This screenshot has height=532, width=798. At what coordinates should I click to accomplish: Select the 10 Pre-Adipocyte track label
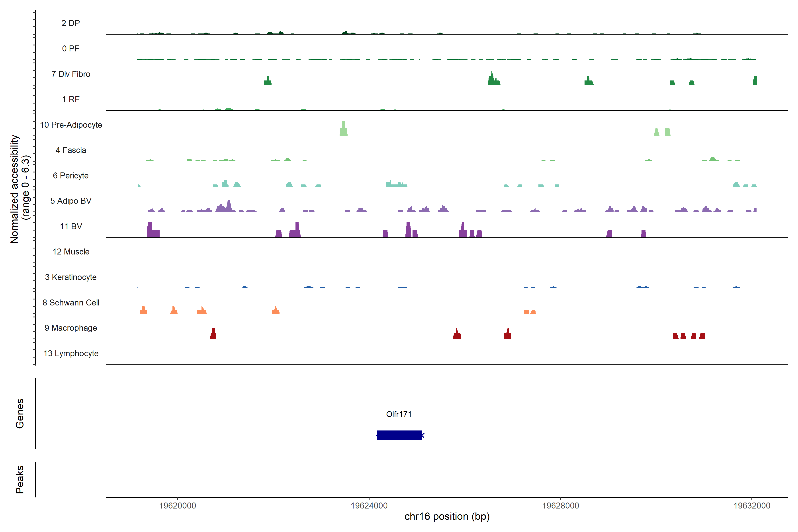(x=71, y=125)
